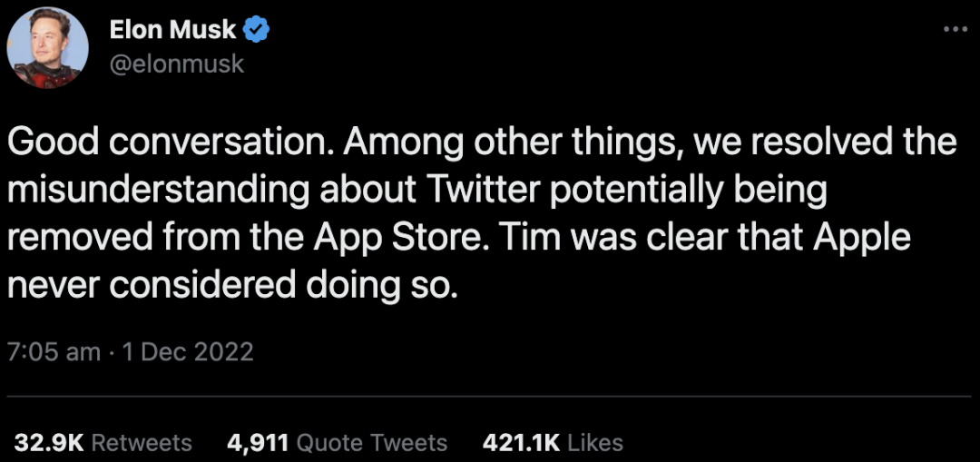The height and width of the screenshot is (462, 980).
Task: Click the 32.9K retweet count number
Action: [x=49, y=442]
